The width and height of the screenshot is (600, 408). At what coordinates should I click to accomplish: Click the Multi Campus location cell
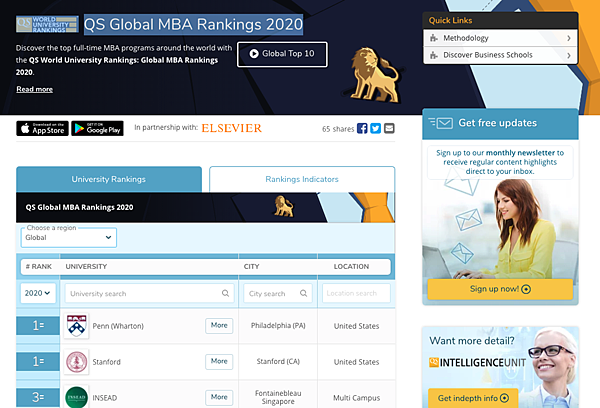click(357, 398)
